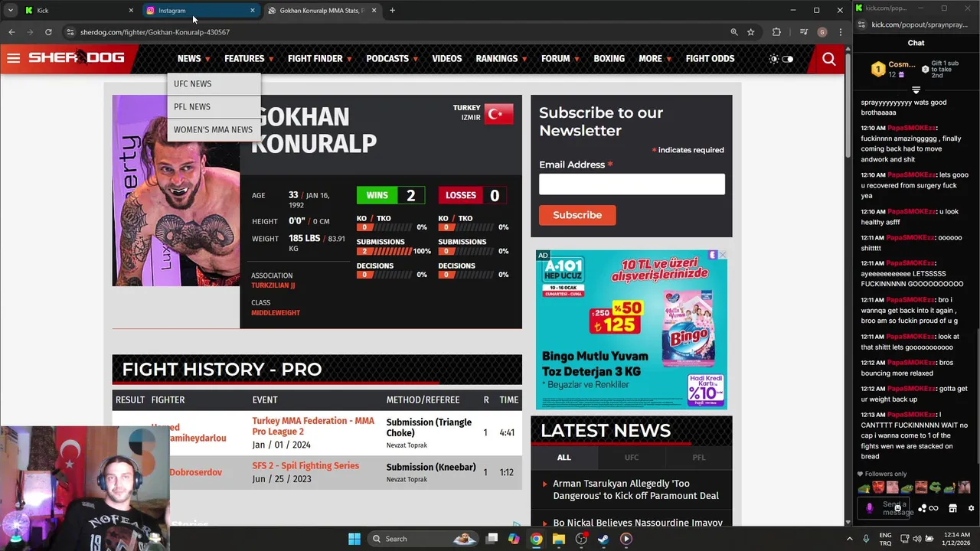This screenshot has width=980, height=551.
Task: Open the TURKZILIAN JJ association link
Action: tap(273, 285)
